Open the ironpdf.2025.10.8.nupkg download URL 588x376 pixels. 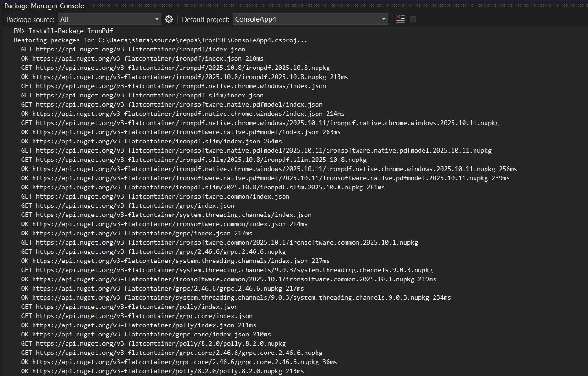(x=175, y=68)
